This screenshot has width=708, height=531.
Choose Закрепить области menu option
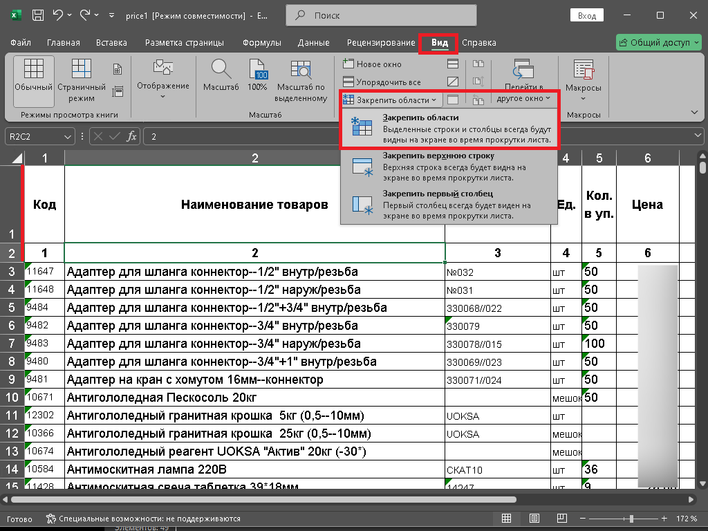(x=449, y=129)
